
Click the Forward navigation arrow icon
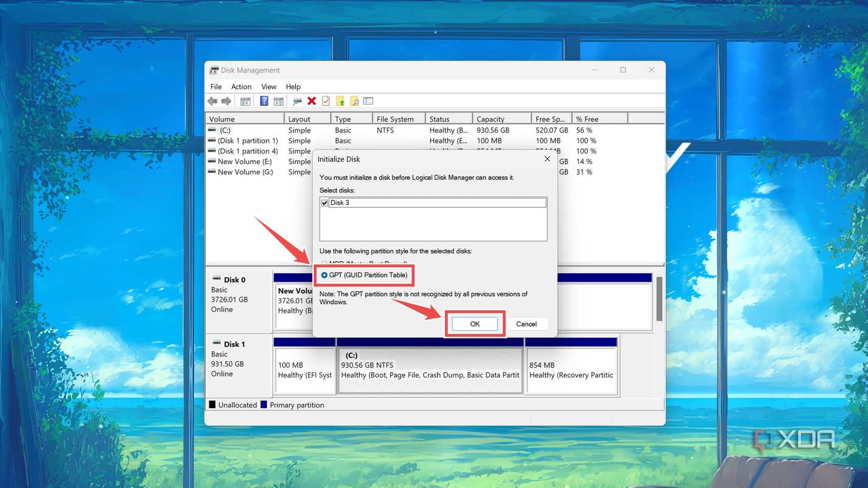click(227, 101)
